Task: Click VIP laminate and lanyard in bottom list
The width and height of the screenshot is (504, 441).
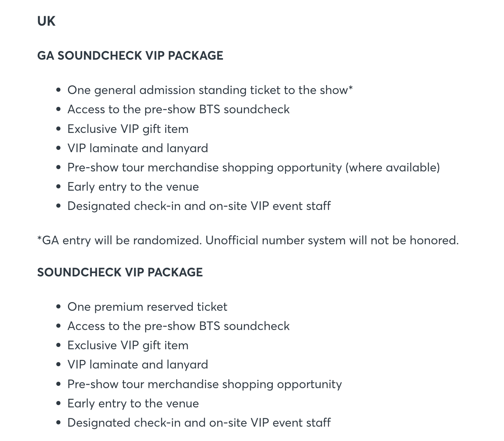Action: click(138, 365)
